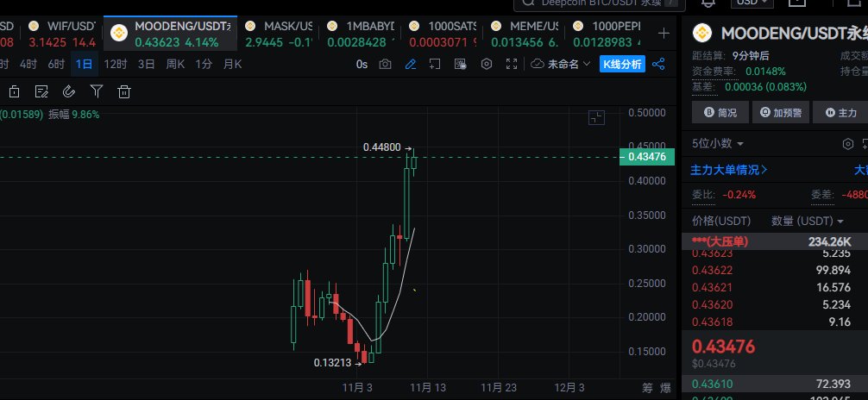
Task: Select the 3日 timeframe
Action: point(146,64)
